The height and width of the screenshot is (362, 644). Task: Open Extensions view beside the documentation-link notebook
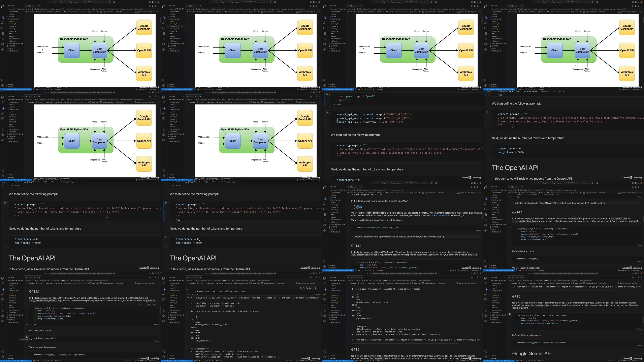click(x=324, y=214)
